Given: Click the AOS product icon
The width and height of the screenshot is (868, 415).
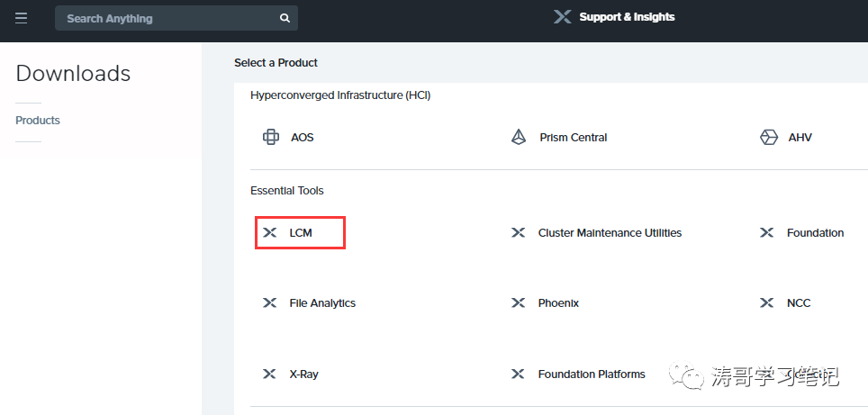Looking at the screenshot, I should coord(270,138).
